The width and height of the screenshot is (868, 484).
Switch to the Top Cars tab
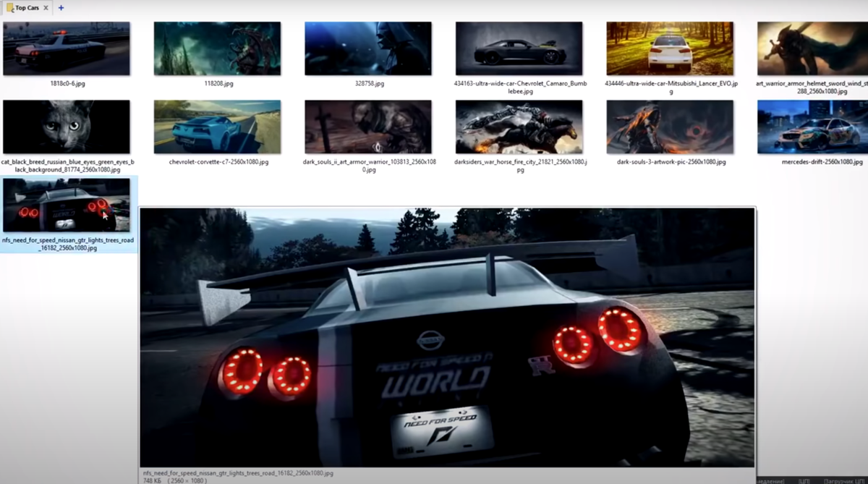click(x=27, y=8)
